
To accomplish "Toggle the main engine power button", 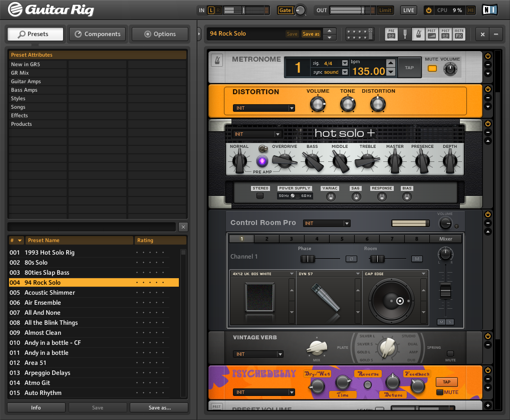I will (x=429, y=10).
